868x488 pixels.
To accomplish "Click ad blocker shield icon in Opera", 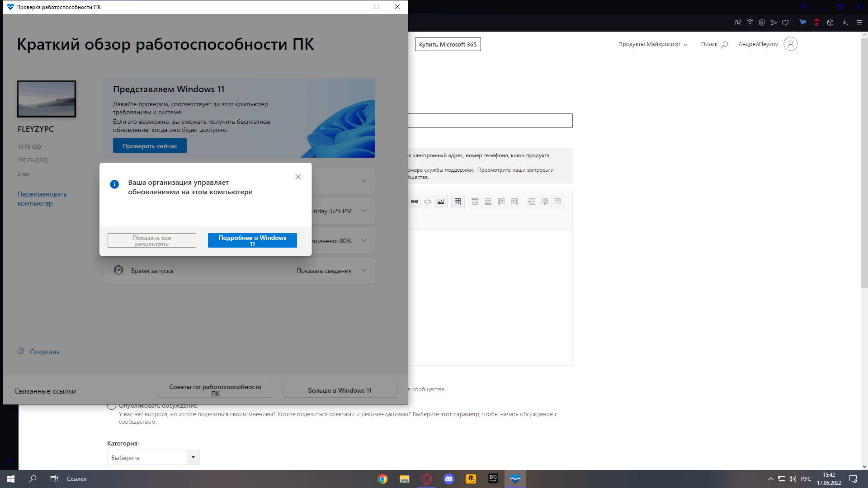I will (762, 23).
